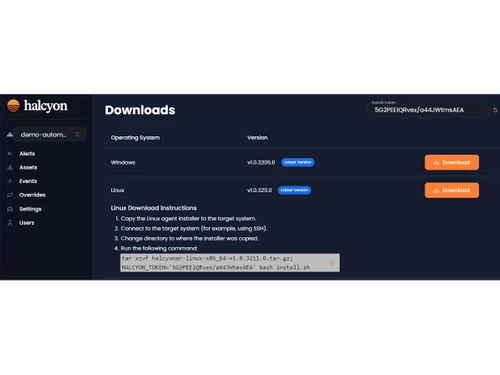Viewport: 500px width, 375px height.
Task: Click the Version column header
Action: point(257,138)
